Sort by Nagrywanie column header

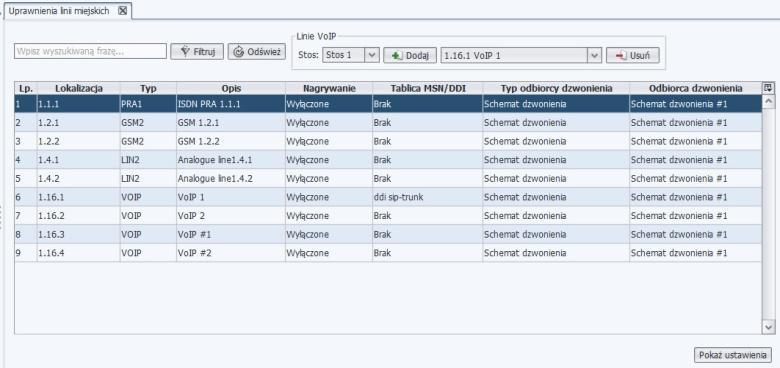329,89
